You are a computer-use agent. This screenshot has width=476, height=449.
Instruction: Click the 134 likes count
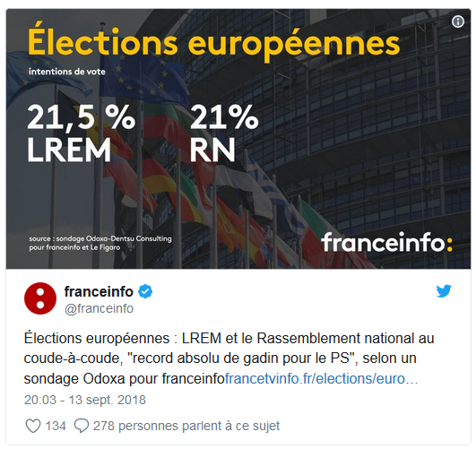56,426
